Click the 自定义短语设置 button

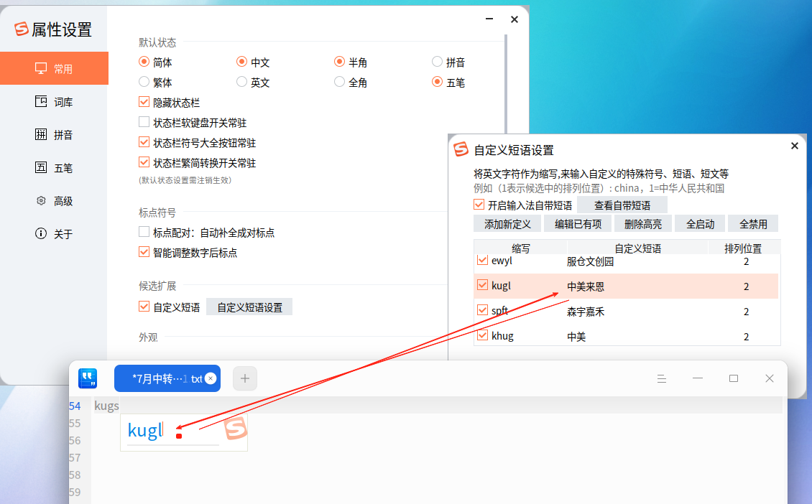click(x=249, y=307)
